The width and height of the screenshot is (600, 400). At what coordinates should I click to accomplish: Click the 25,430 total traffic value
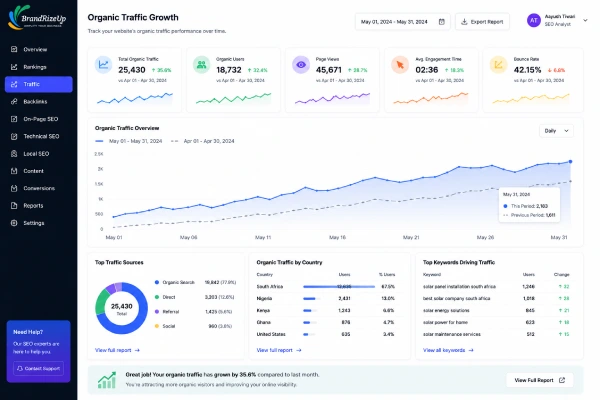pyautogui.click(x=132, y=70)
